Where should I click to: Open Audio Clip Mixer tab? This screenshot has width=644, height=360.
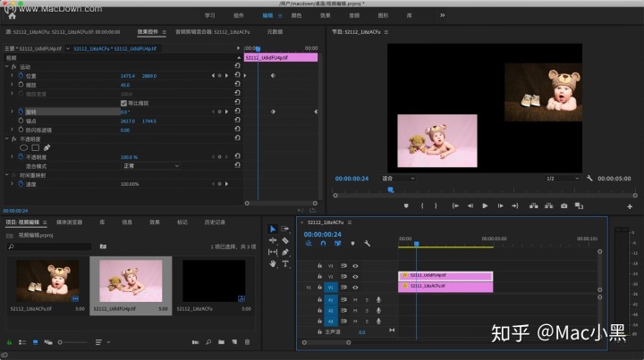pos(212,31)
